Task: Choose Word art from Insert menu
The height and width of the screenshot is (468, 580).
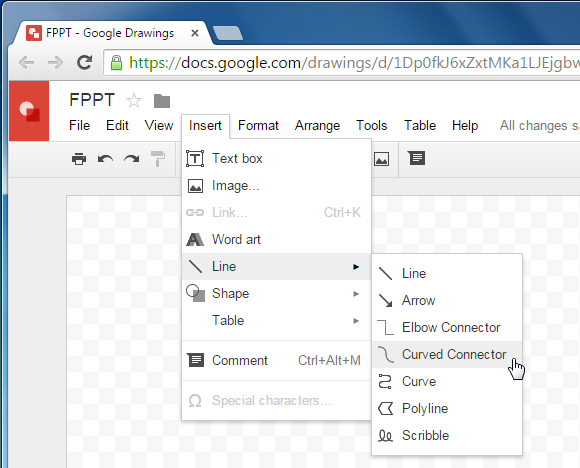Action: [276, 239]
